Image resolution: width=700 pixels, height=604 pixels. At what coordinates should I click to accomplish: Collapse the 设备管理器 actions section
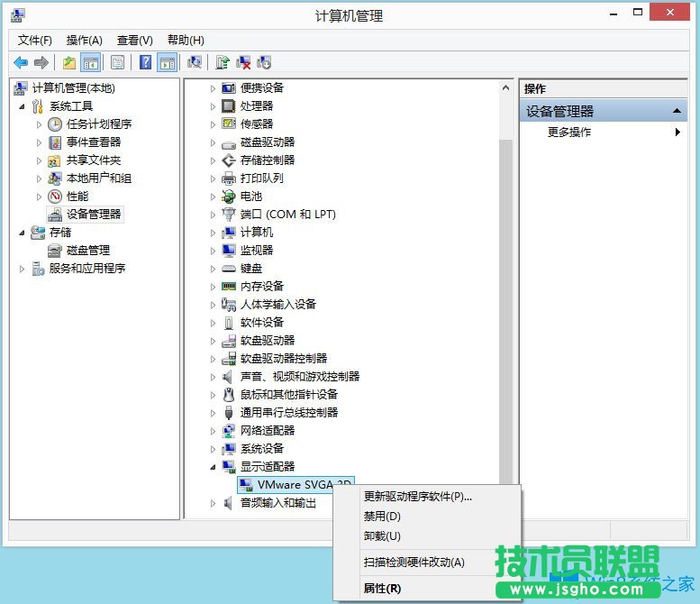(677, 111)
